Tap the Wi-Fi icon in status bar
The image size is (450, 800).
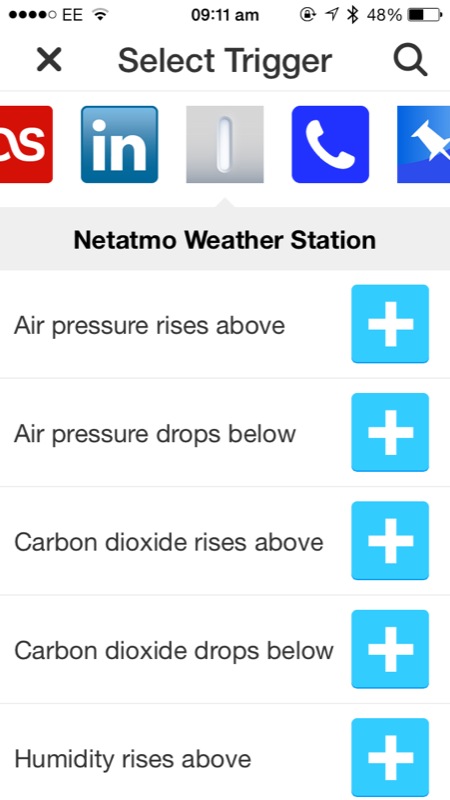tap(101, 15)
